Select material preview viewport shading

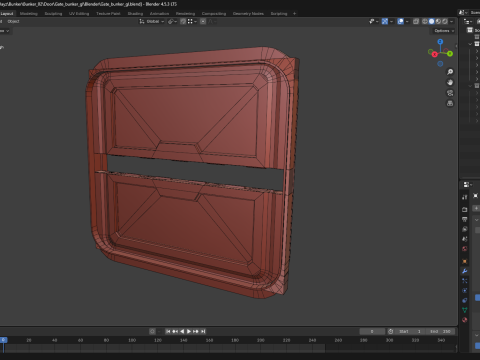coord(438,21)
